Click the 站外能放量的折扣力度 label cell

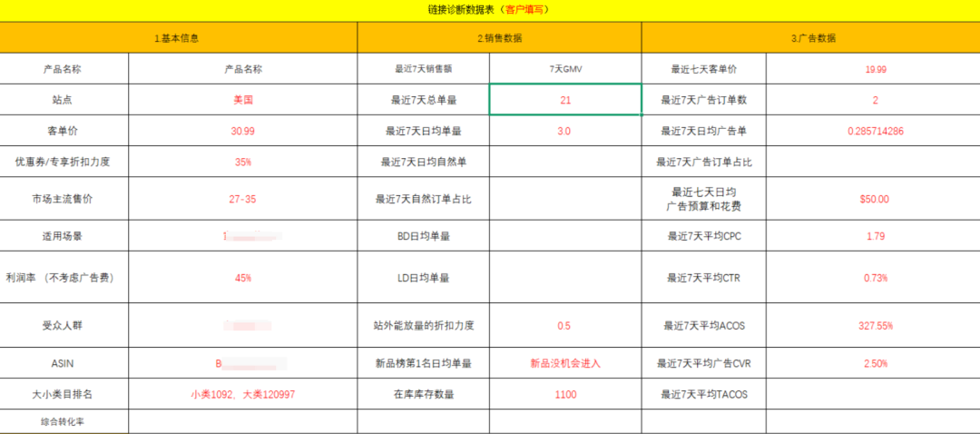click(x=423, y=326)
